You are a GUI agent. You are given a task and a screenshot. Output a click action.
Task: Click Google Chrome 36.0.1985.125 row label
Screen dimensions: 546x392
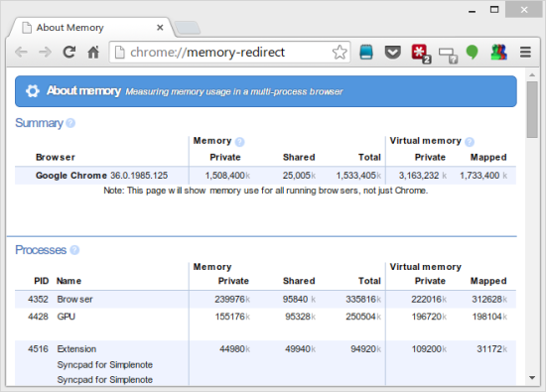[101, 175]
